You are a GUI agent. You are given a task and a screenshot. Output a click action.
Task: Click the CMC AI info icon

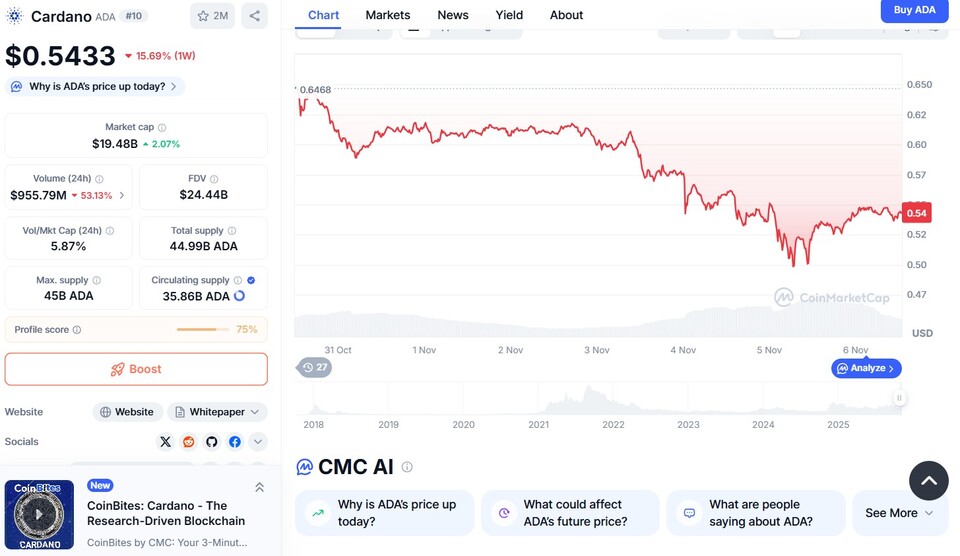(x=407, y=467)
